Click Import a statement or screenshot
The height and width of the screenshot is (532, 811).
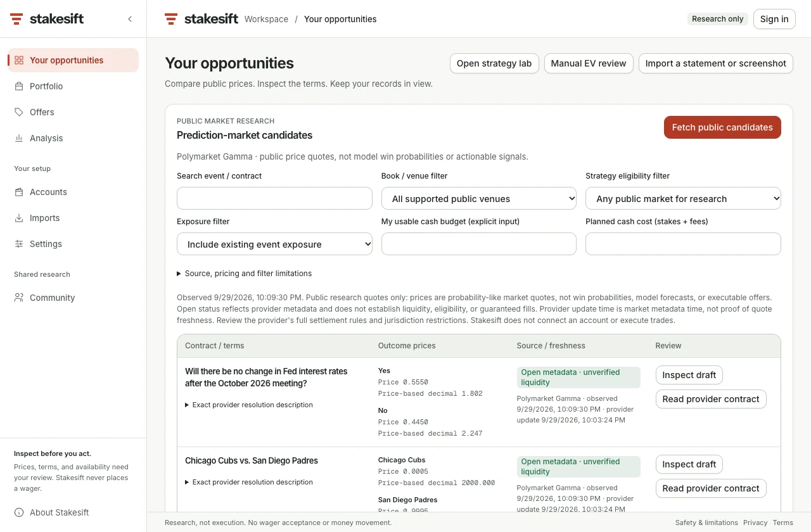[x=716, y=63]
